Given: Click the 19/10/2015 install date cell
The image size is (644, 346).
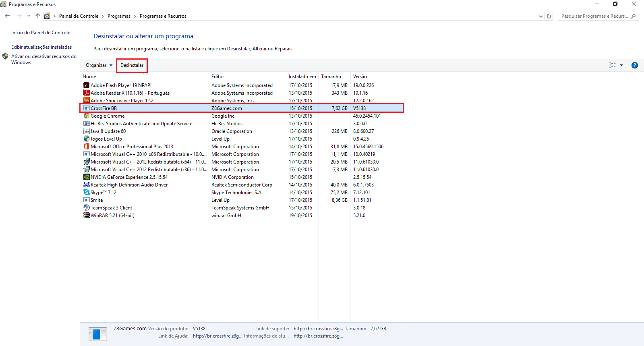Looking at the screenshot, I should pos(300,215).
